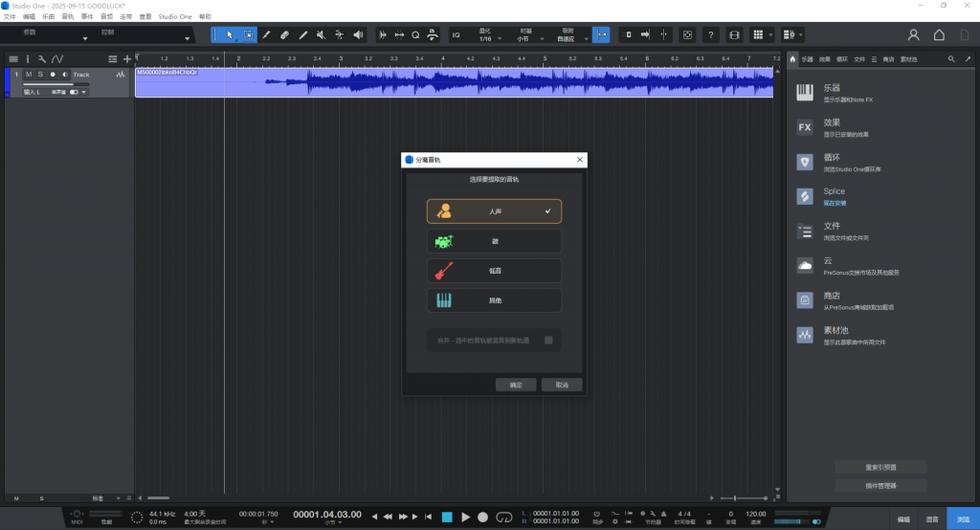The width and height of the screenshot is (980, 530).
Task: Tick the merge stems checkbox in the dialog
Action: click(x=548, y=340)
